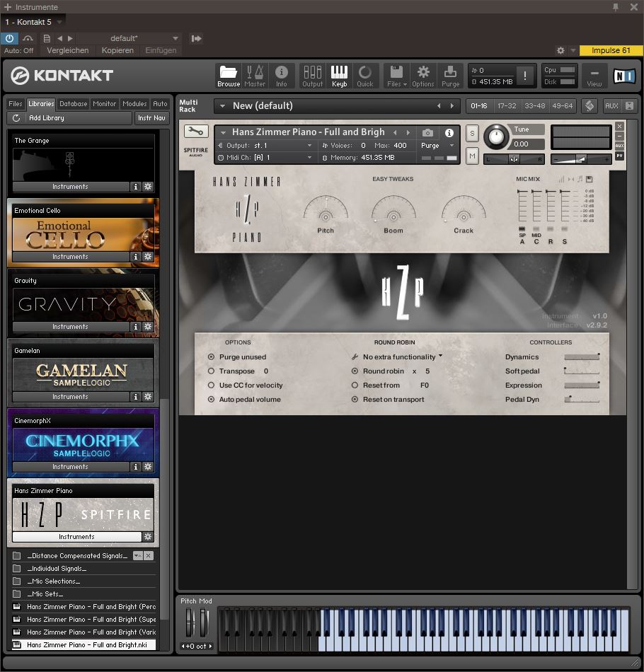Switch to the Auto tab

tap(161, 104)
